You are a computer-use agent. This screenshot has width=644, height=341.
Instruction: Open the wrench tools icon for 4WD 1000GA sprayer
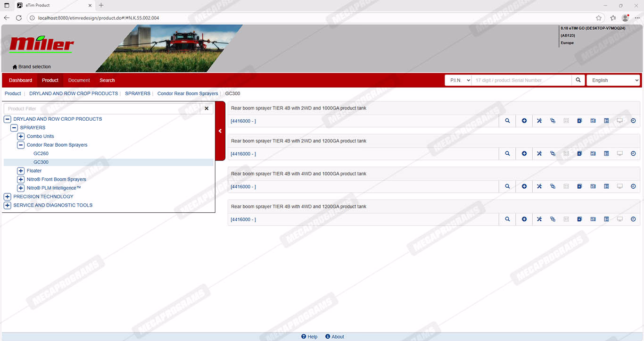[539, 186]
